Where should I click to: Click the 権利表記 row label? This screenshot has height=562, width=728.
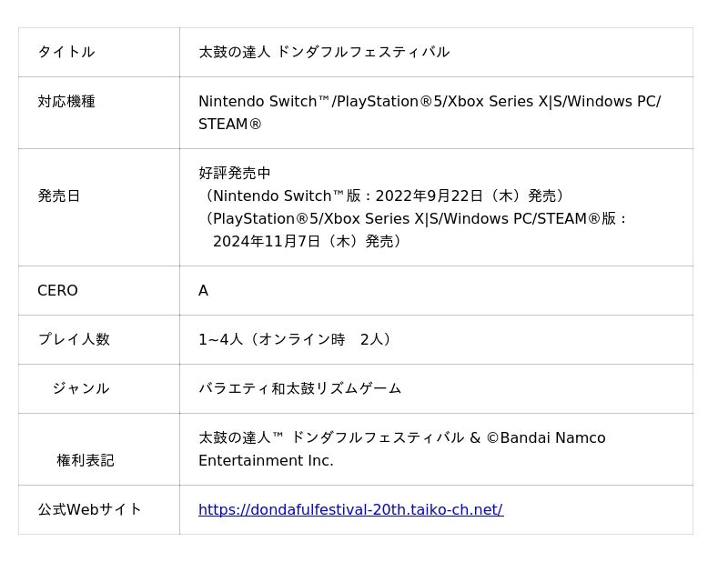coord(85,460)
